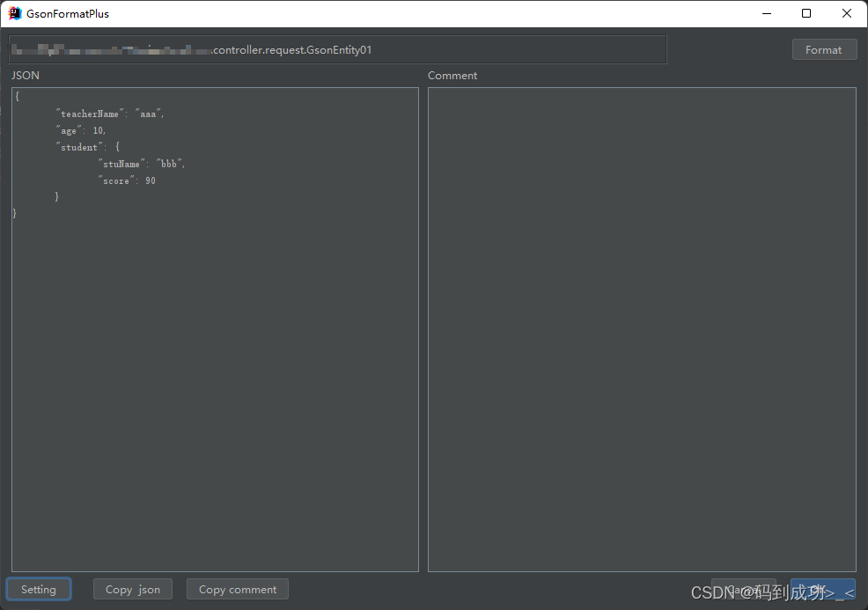Click the Comment panel header label
The height and width of the screenshot is (610, 868).
tap(452, 75)
